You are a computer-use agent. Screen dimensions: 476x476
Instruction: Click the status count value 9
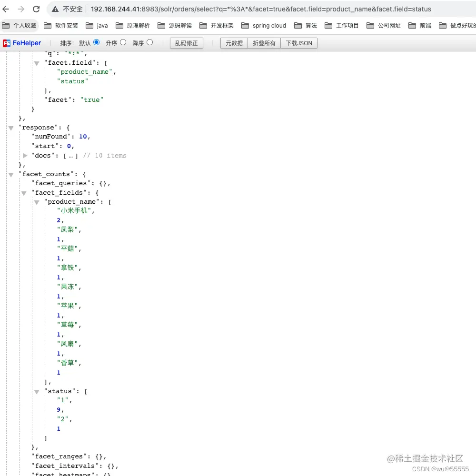pyautogui.click(x=59, y=410)
